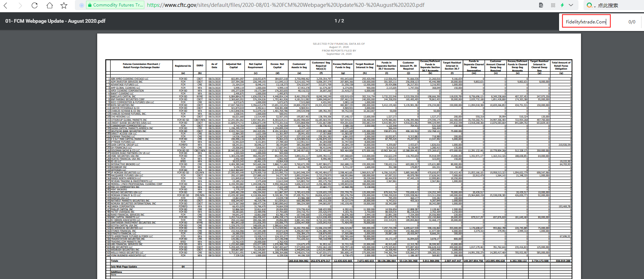Click CITIGROUP GLOBAL MARKETS INC name
This screenshot has width=644, height=279.
(x=129, y=120)
